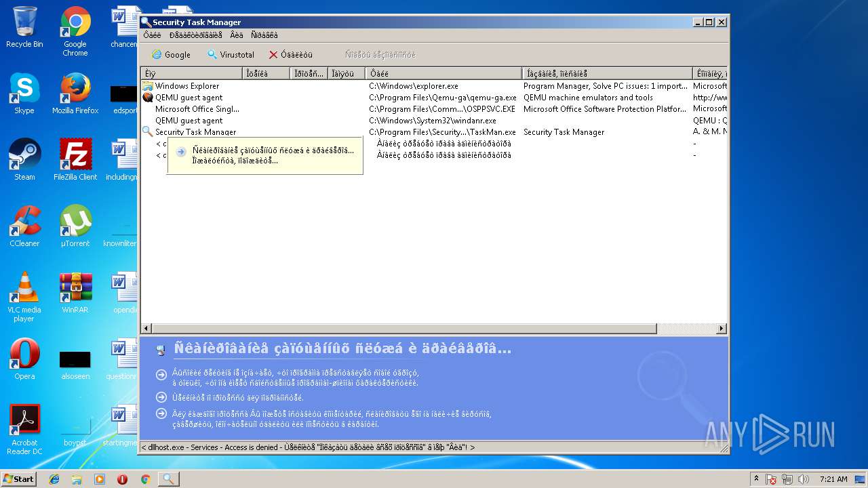Open the Âèä menu in menu bar
Image resolution: width=868 pixels, height=488 pixels.
point(236,35)
